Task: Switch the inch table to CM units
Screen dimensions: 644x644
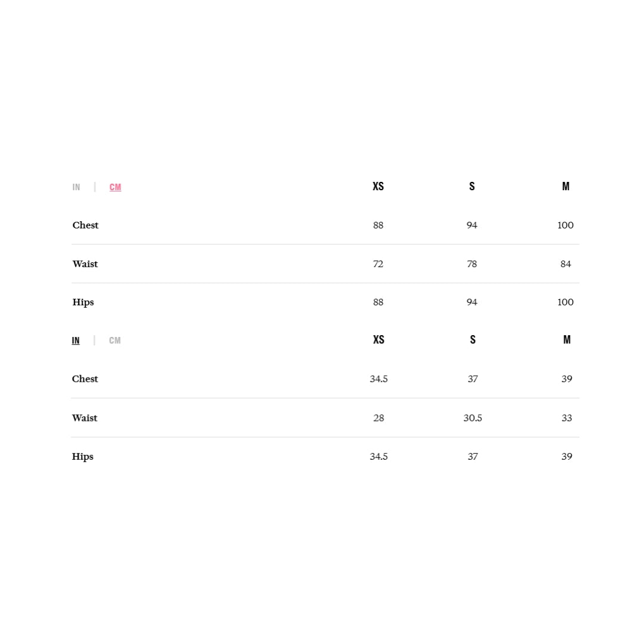Action: click(x=114, y=341)
